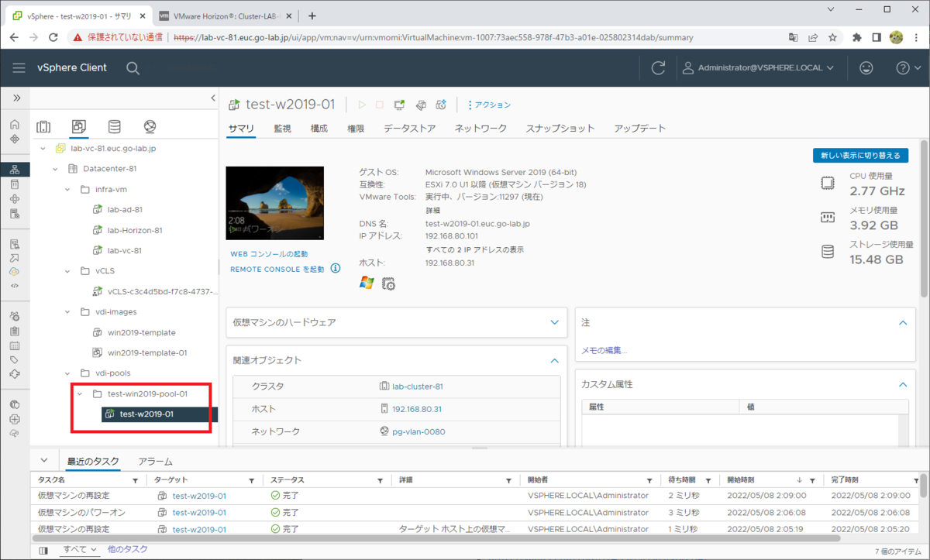
Task: Collapse the infra-vm folder
Action: click(68, 189)
